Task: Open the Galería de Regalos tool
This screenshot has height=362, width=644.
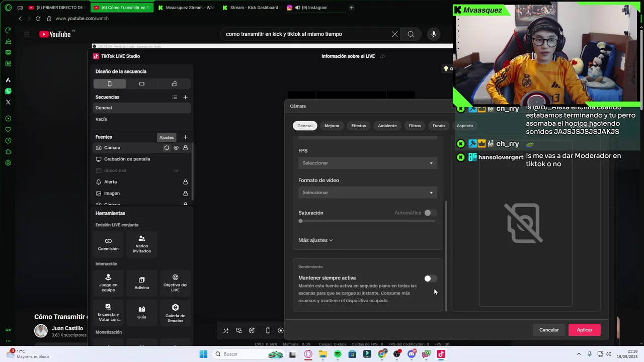Action: click(x=175, y=312)
